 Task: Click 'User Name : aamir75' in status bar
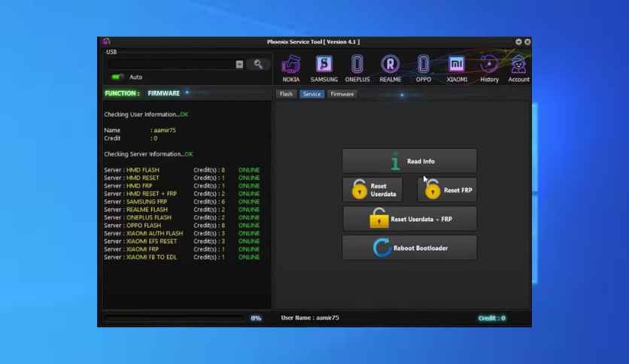point(310,317)
